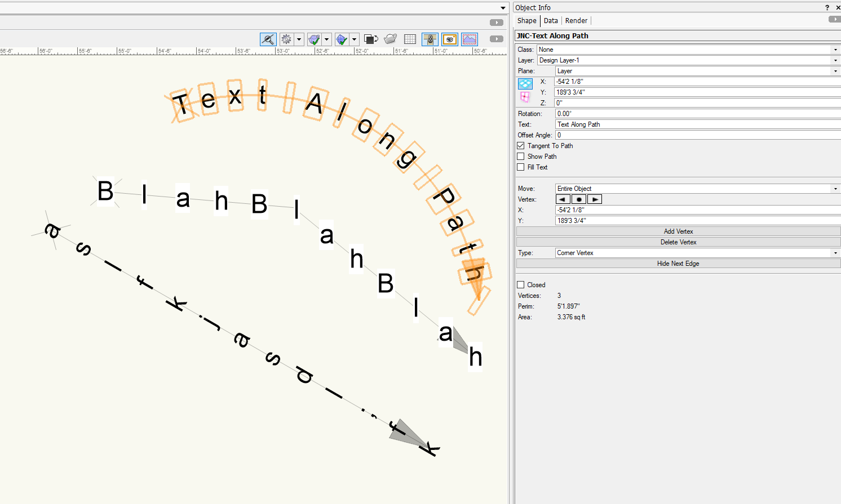Switch to the Data tab

click(x=551, y=21)
